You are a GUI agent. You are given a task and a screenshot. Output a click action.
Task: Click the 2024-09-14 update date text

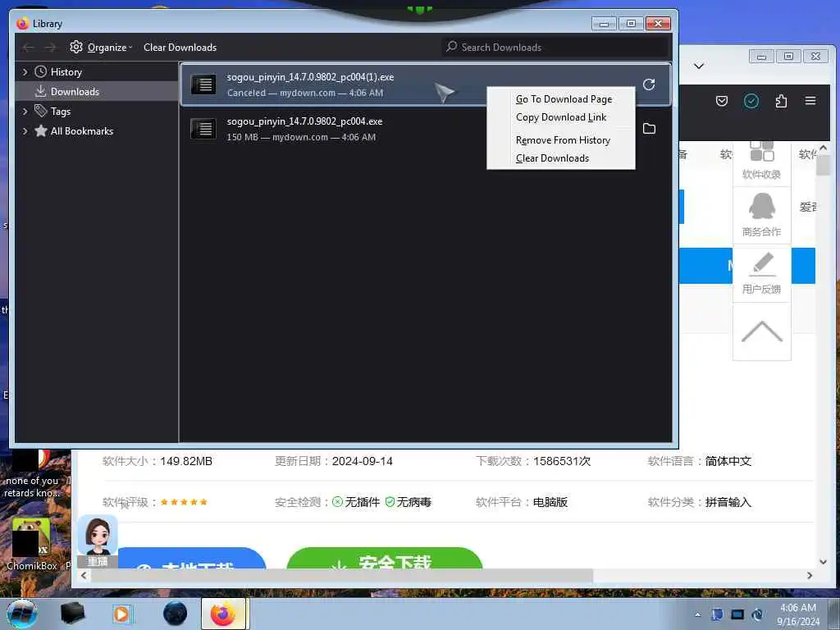tap(362, 461)
